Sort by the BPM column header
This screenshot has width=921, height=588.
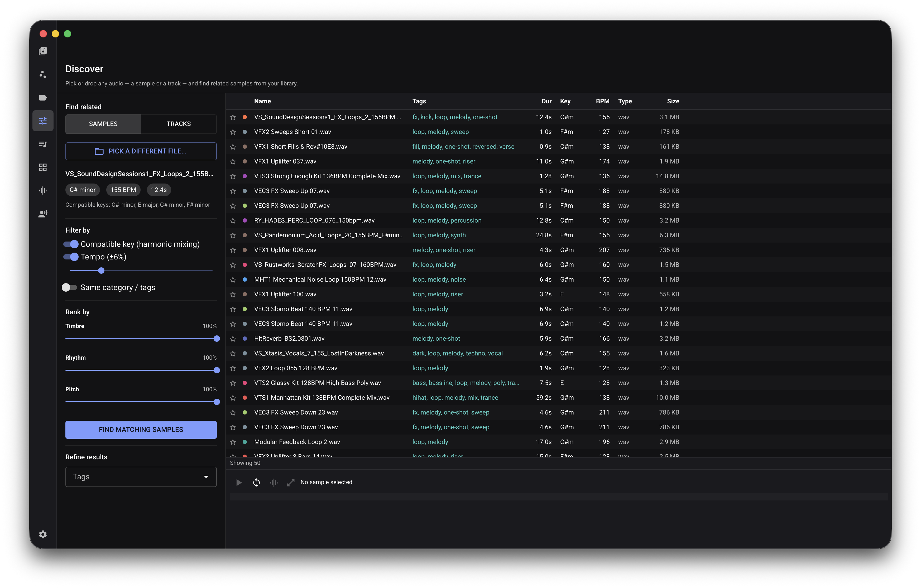click(x=602, y=101)
